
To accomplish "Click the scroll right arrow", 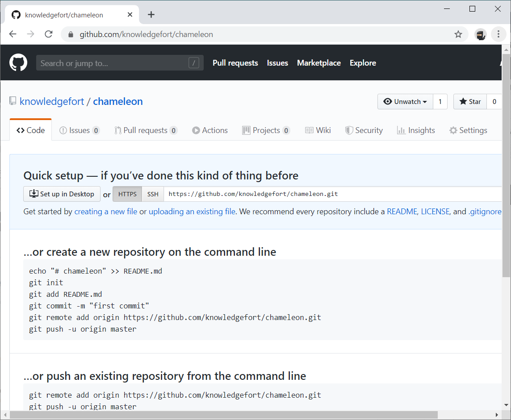I will pos(497,415).
